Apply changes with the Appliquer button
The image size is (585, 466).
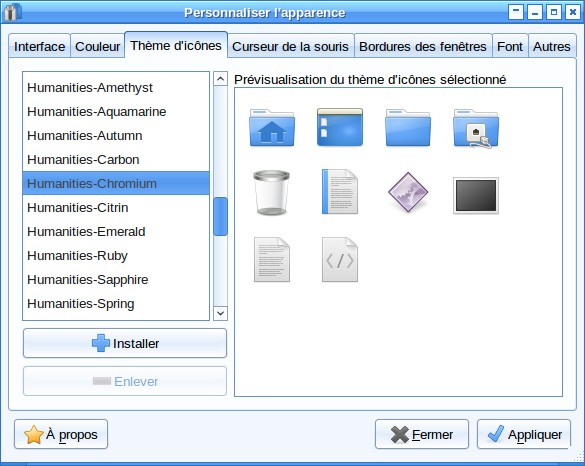524,434
